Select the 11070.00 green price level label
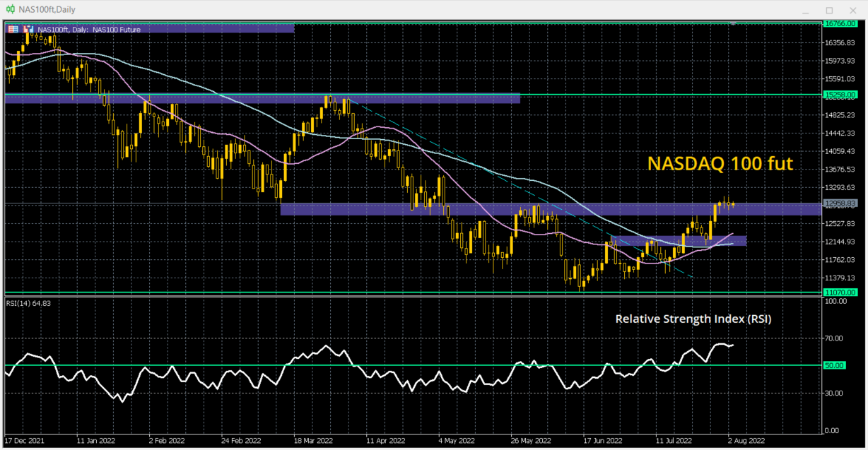868x450 pixels. point(840,292)
